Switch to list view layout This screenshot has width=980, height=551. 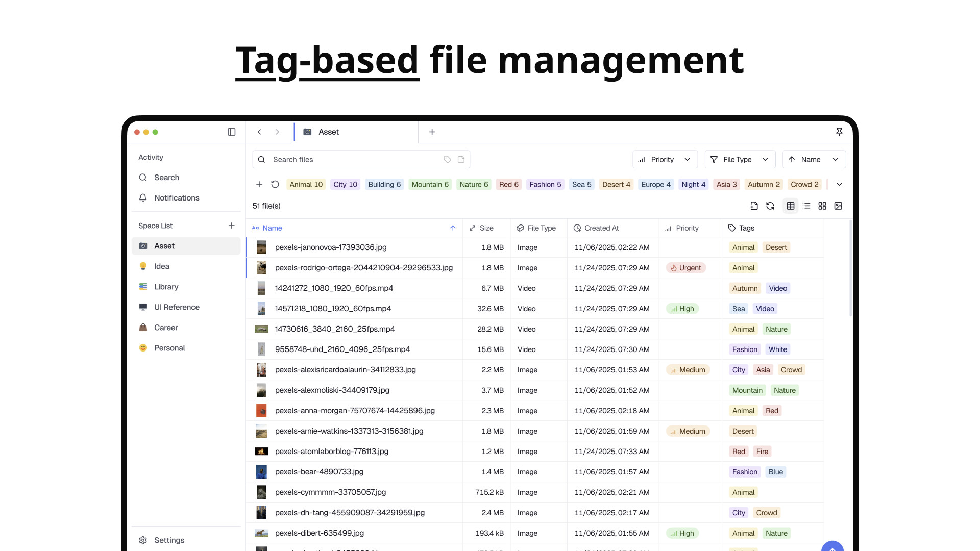pos(806,206)
